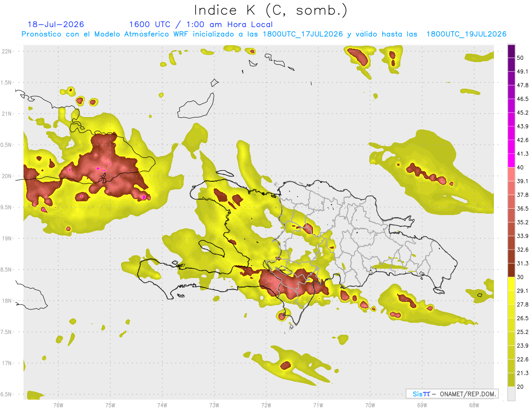Click the colorbar value '40'
This screenshot has width=532, height=411.
click(521, 168)
